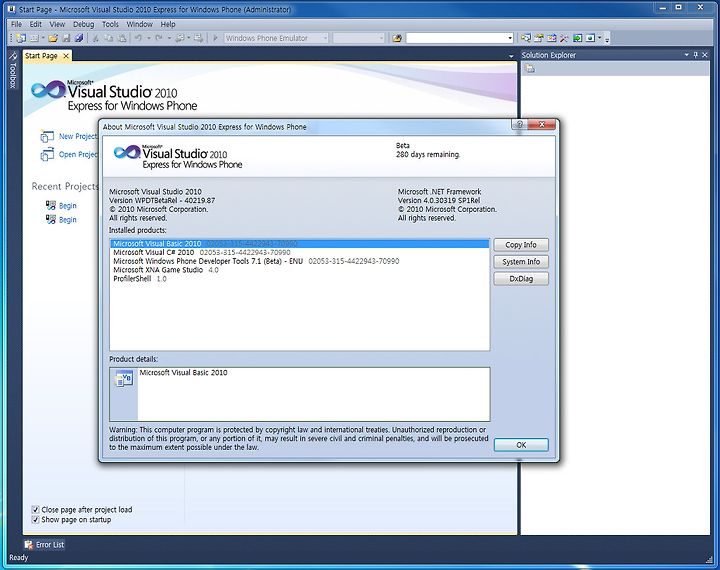Open the Tools menu
The width and height of the screenshot is (720, 570).
click(110, 24)
